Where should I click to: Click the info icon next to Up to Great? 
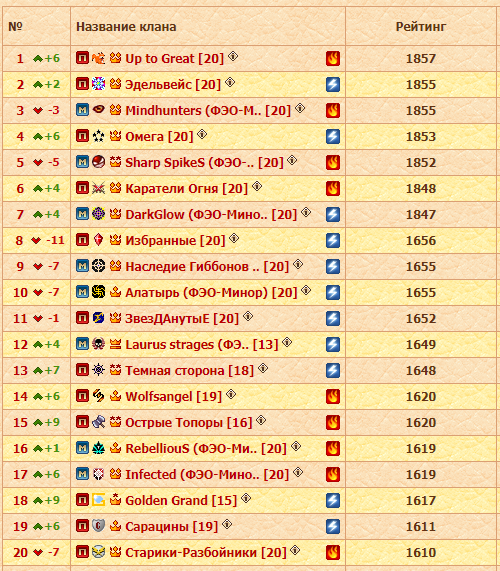pyautogui.click(x=233, y=56)
